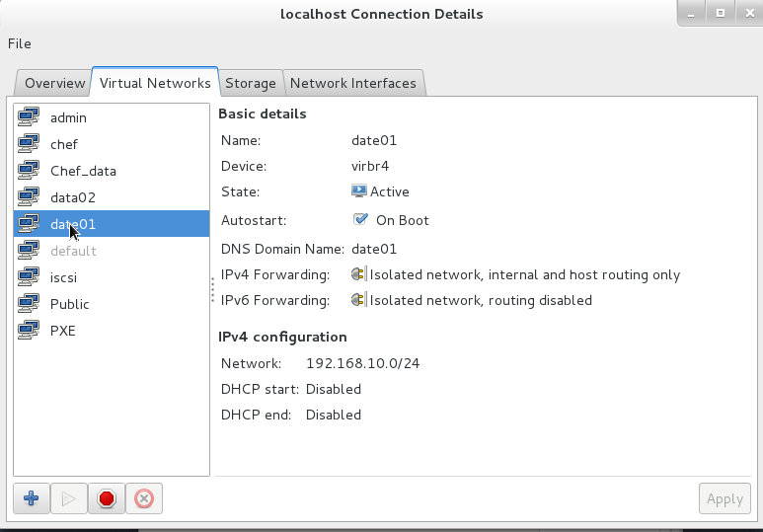Click the delete network icon
763x532 pixels.
143,498
